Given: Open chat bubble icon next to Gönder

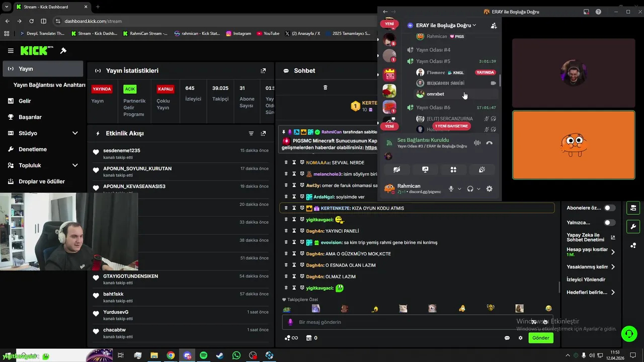Looking at the screenshot, I should coord(507,338).
